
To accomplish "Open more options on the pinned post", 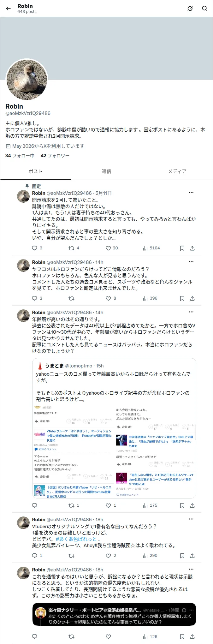I will point(191,193).
